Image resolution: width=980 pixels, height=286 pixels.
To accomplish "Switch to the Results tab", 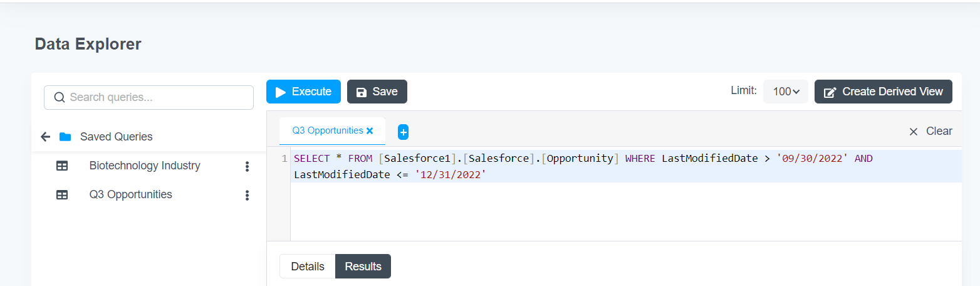I will (363, 267).
